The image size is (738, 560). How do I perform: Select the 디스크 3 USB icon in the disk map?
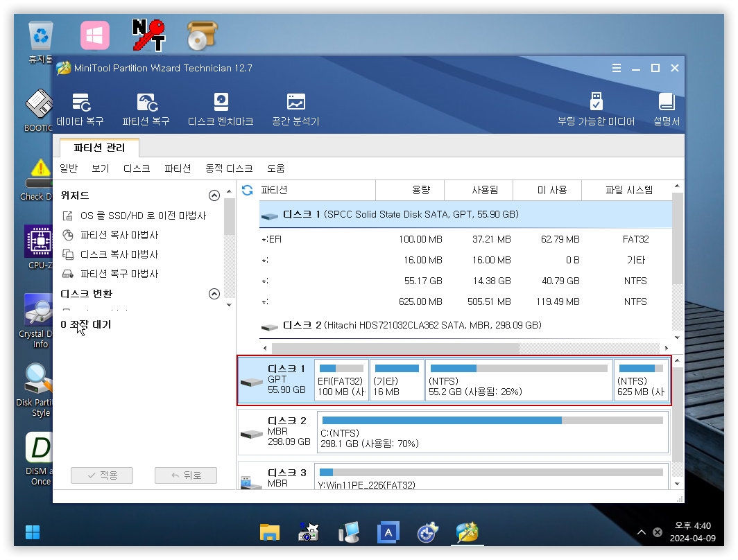(x=250, y=482)
